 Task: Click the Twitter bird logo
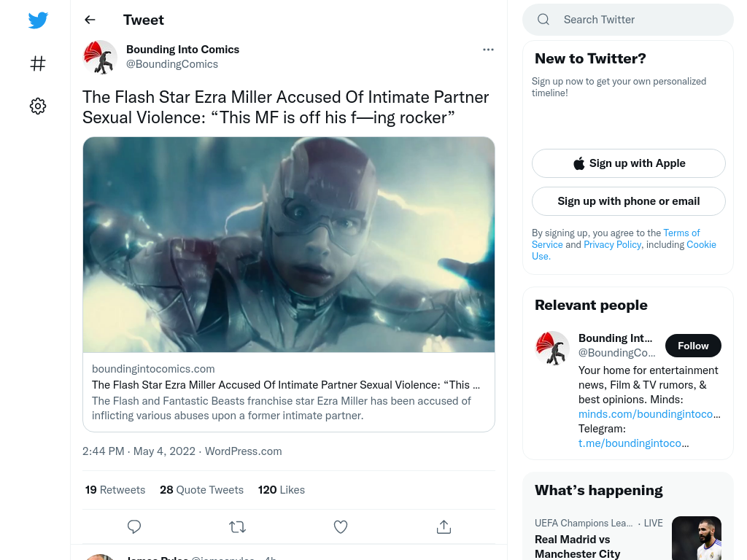[38, 20]
